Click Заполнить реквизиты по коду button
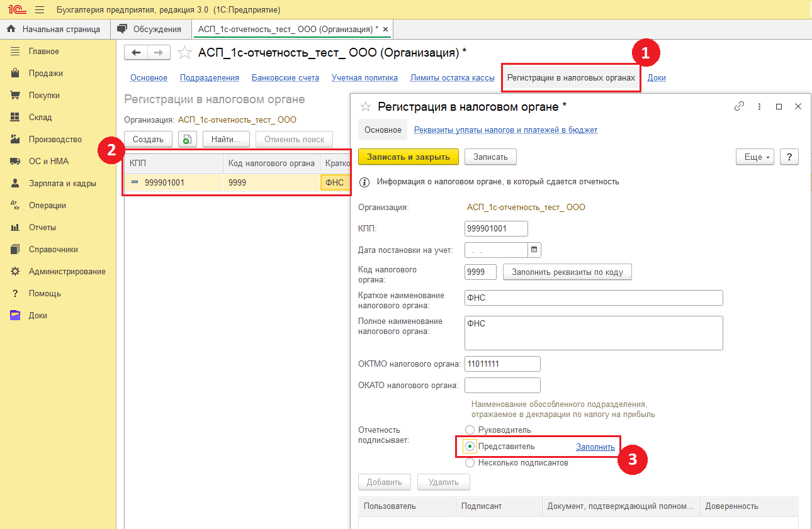Viewport: 812px width, 529px height. click(x=567, y=272)
